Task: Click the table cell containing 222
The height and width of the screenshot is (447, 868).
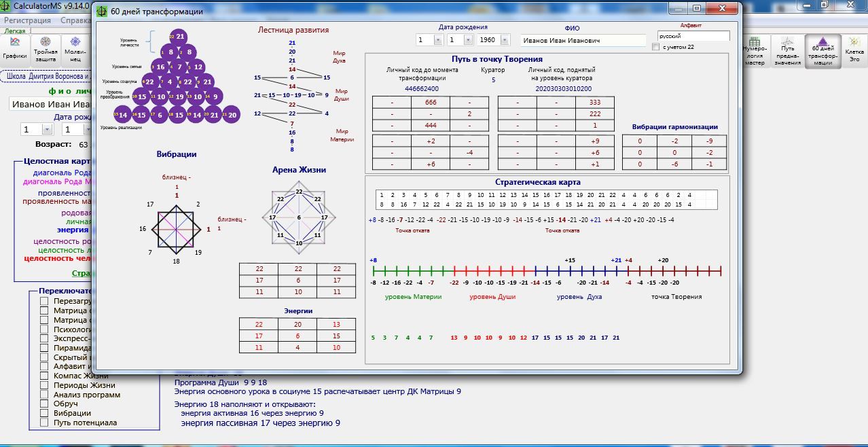Action: 594,114
